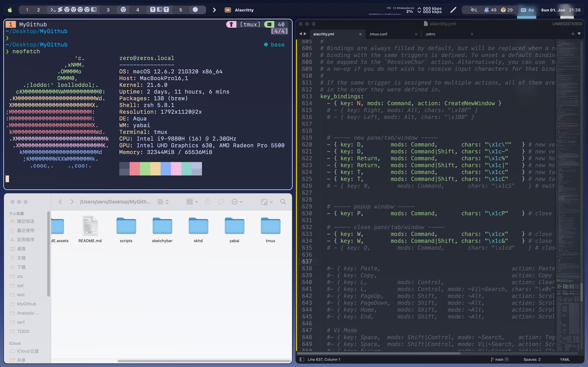The height and width of the screenshot is (367, 588).
Task: Click the package icon showing 29
Action: (503, 10)
